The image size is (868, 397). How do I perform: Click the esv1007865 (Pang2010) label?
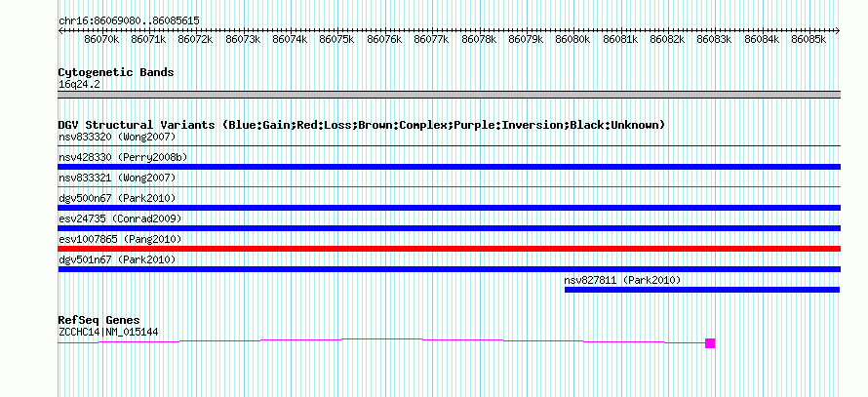120,239
